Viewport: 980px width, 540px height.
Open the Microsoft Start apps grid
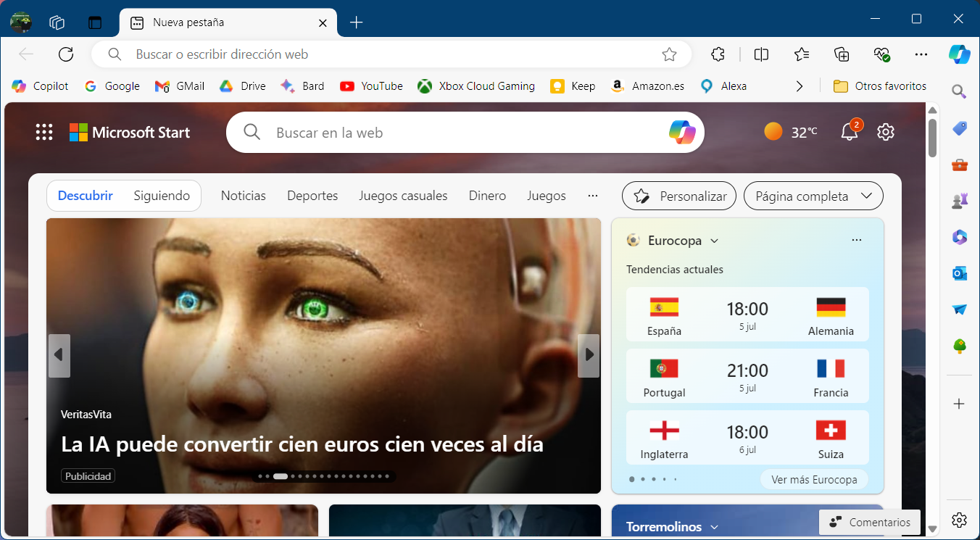click(44, 132)
